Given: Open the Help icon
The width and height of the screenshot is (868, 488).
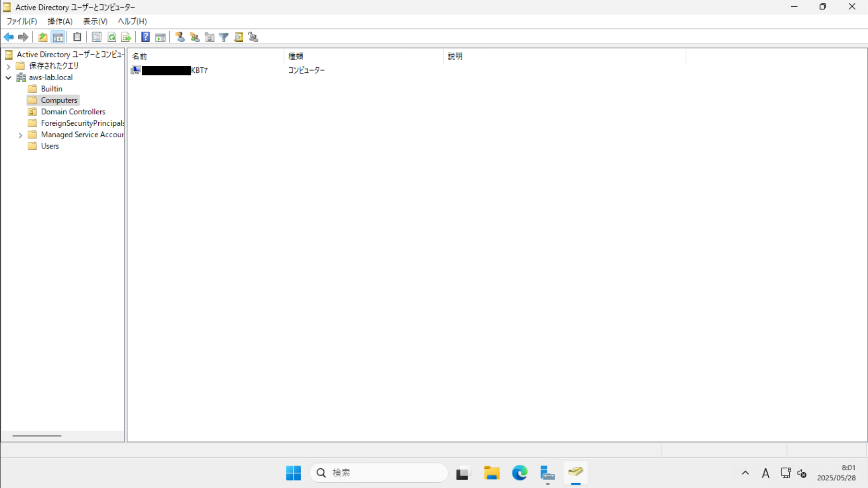Looking at the screenshot, I should click(145, 37).
